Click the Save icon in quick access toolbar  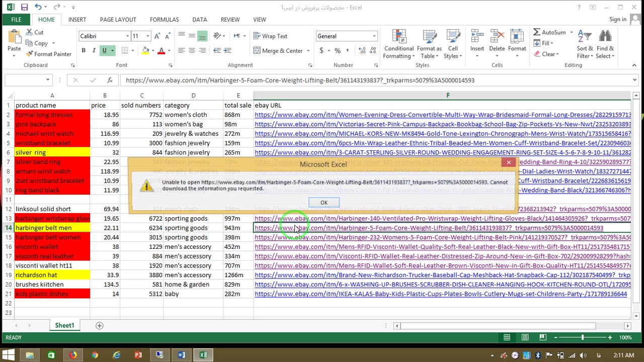coord(24,8)
